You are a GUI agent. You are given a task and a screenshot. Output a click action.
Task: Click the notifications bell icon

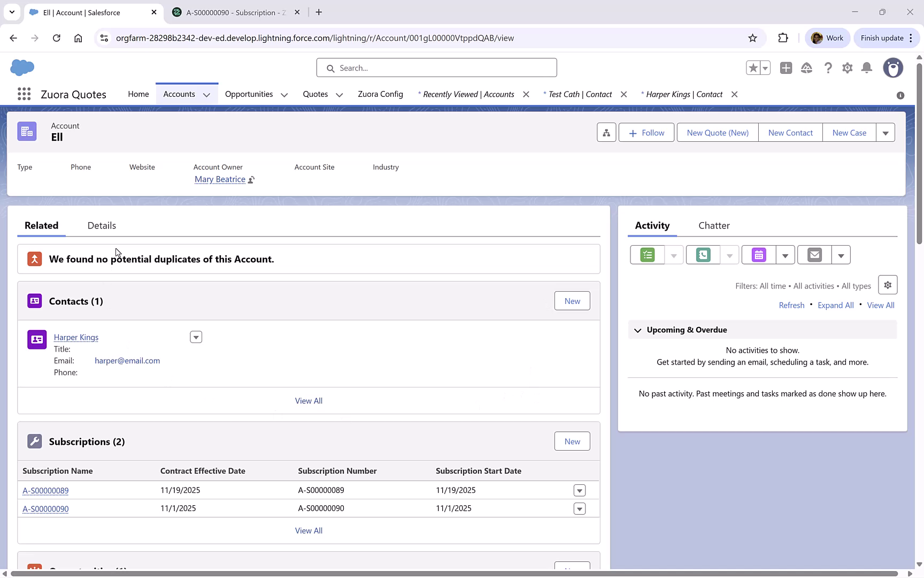pos(867,68)
